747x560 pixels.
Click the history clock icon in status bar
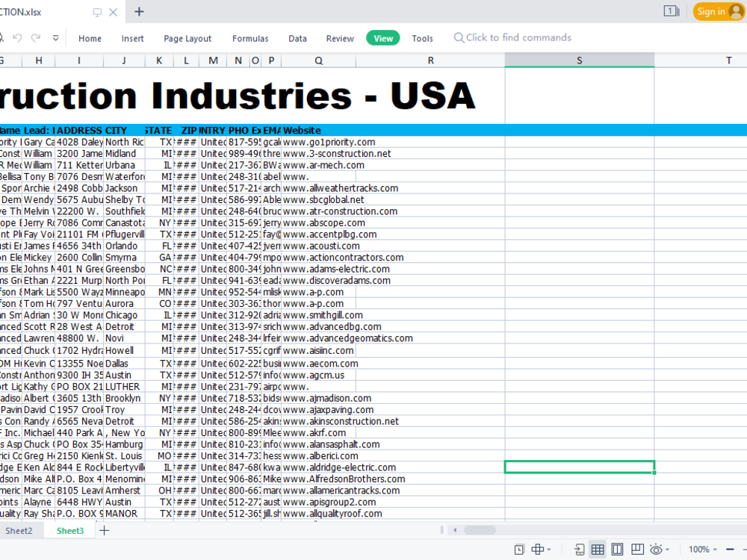(x=519, y=550)
